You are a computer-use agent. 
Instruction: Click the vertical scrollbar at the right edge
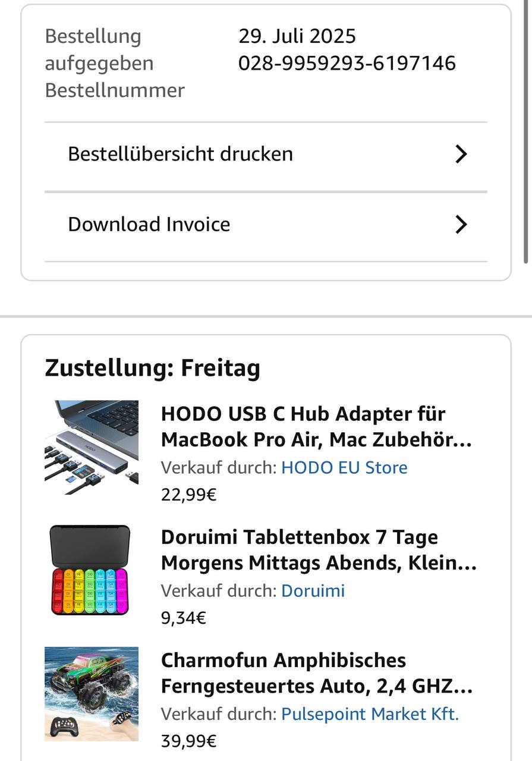pos(526,131)
